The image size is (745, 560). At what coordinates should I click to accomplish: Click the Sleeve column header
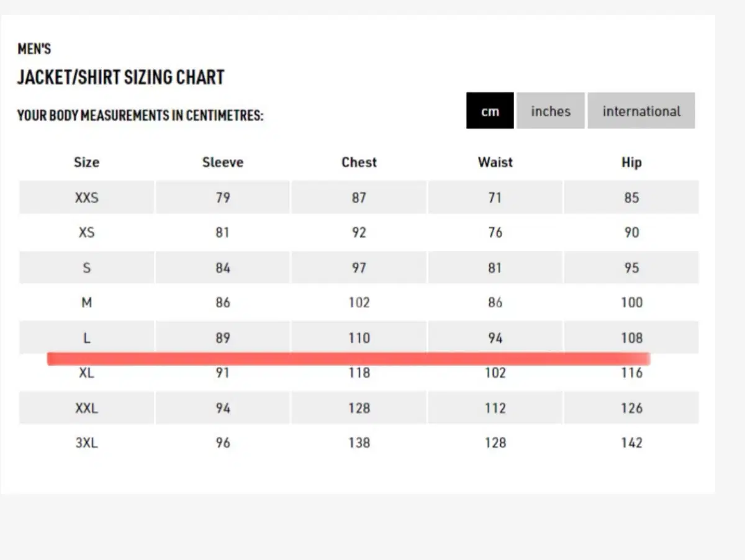coord(223,163)
